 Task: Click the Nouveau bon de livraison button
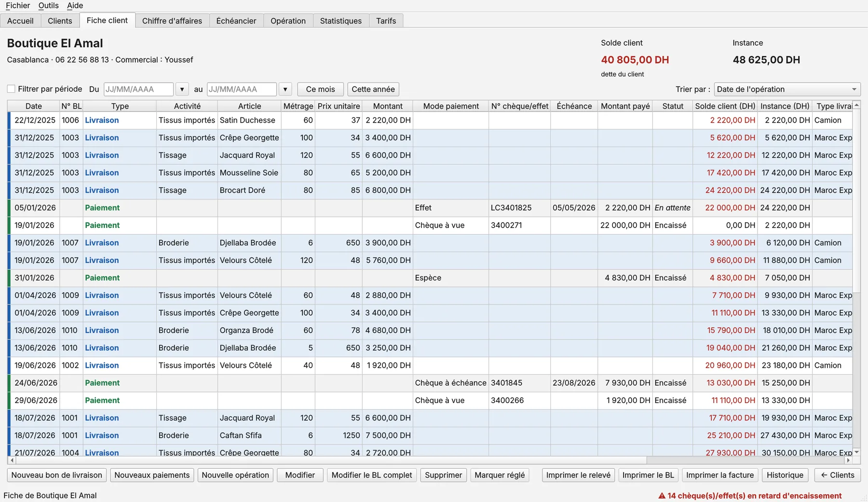click(57, 475)
